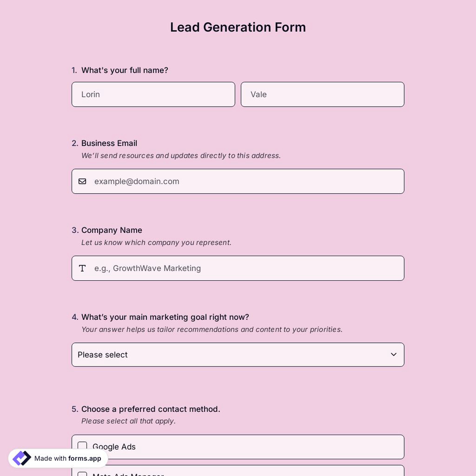Click the forms.app logo icon
The height and width of the screenshot is (476, 476).
(x=21, y=458)
